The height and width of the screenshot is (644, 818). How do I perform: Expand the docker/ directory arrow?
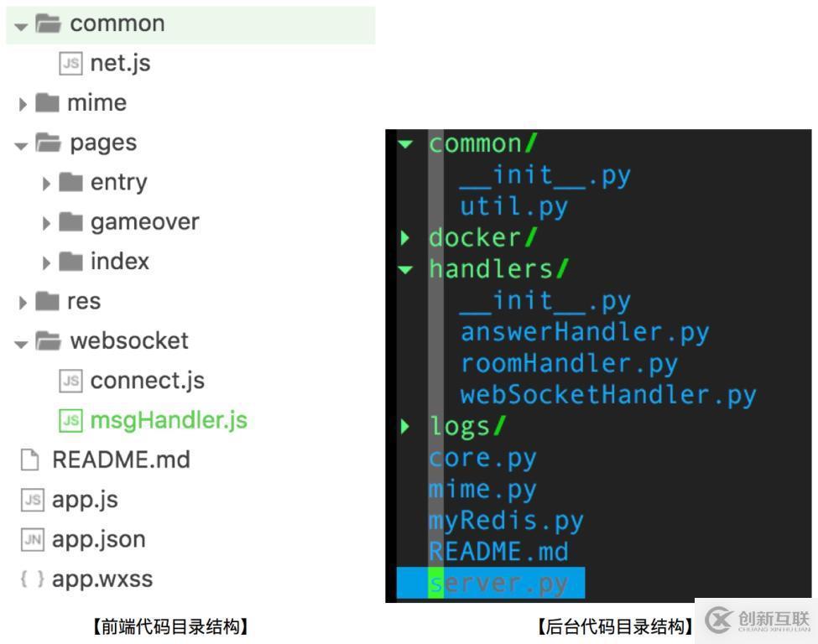406,237
